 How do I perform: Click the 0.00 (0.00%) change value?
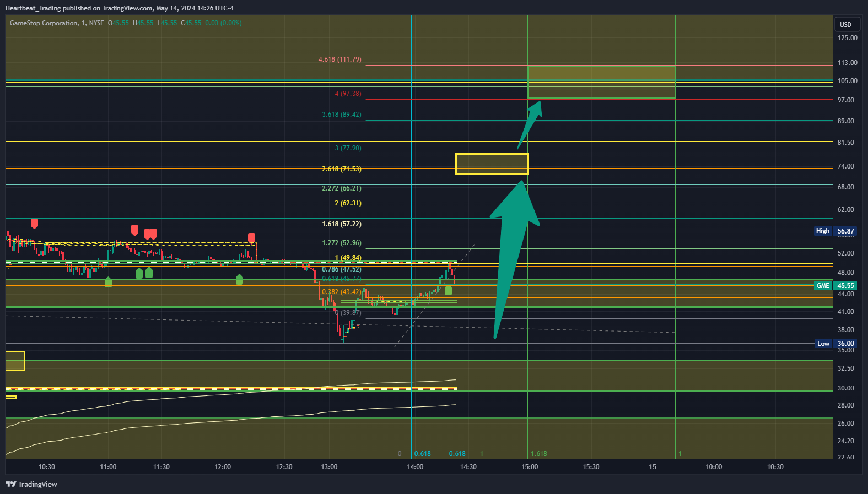[223, 23]
